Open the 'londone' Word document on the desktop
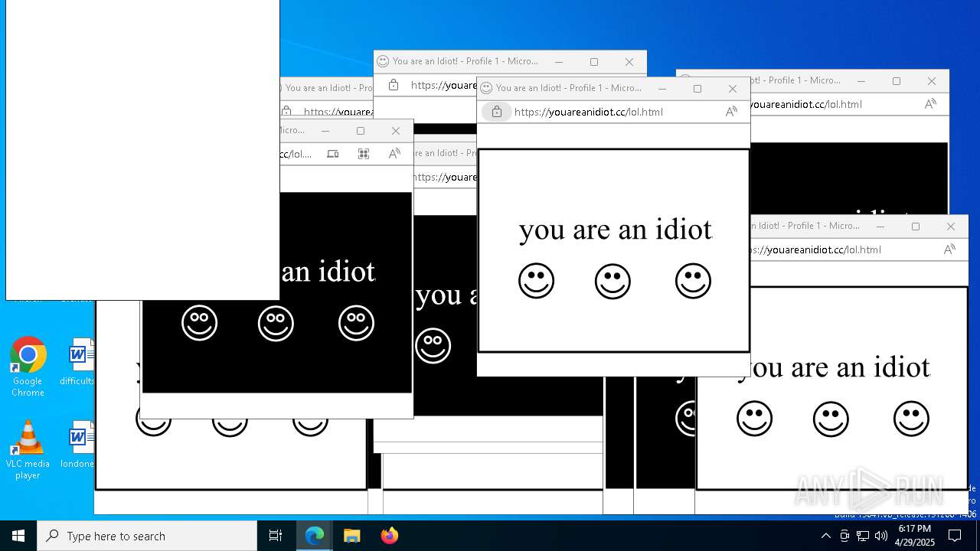The width and height of the screenshot is (980, 551). coord(79,444)
